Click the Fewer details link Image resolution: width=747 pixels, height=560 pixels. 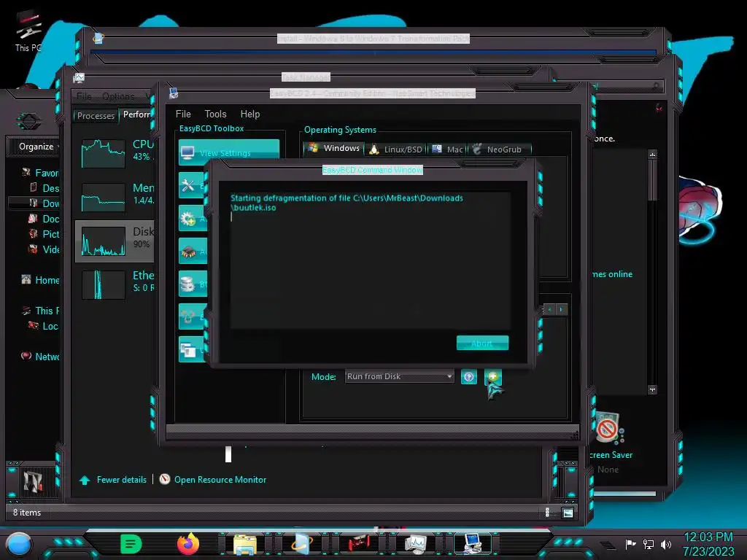pos(122,480)
